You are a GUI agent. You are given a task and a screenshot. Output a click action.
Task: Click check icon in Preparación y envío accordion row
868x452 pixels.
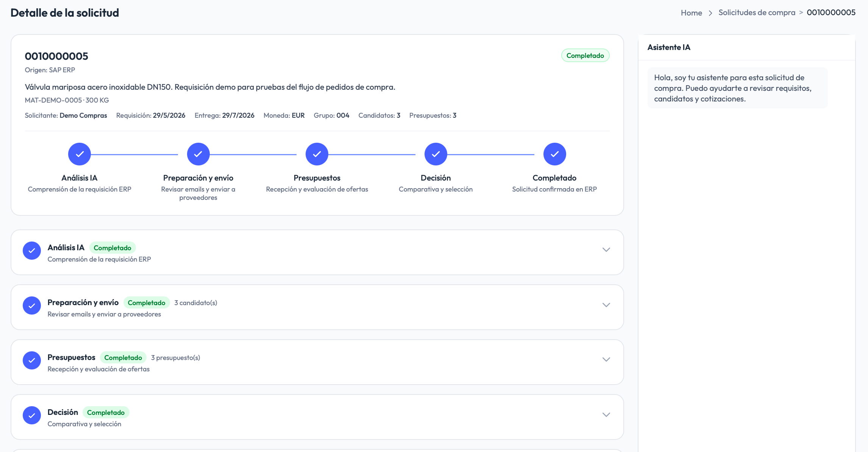[32, 305]
